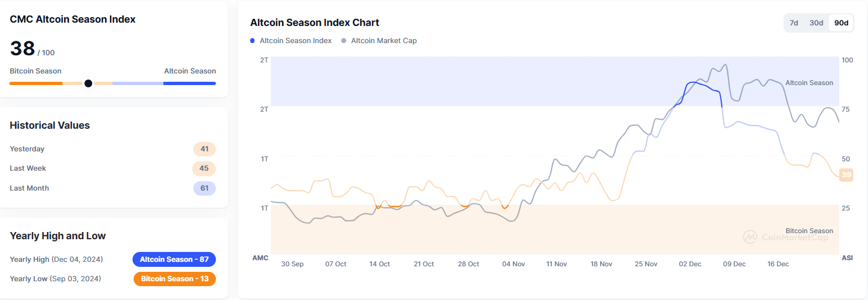The image size is (868, 300).
Task: Click the Yearly High (Dec 04, 2024) label
Action: [56, 260]
